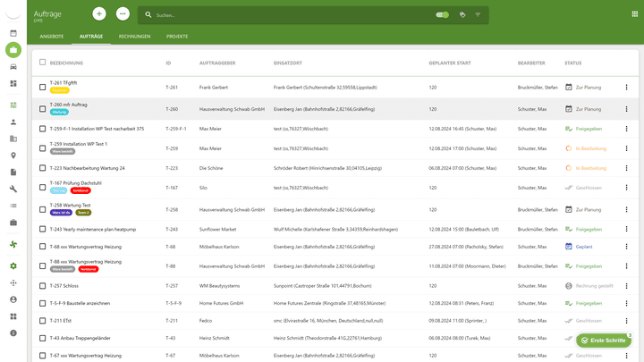This screenshot has height=362, width=644.
Task: Click the Erste Schritte button
Action: [604, 341]
